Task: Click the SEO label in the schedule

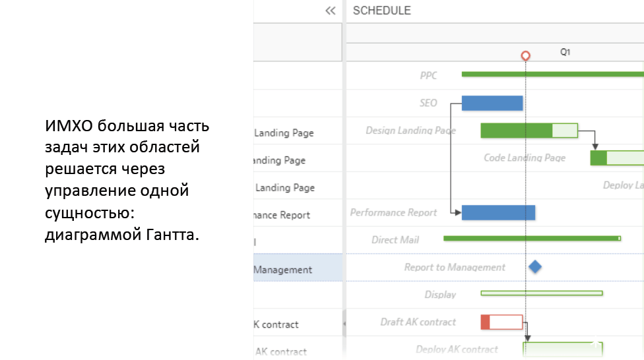Action: coord(428,103)
